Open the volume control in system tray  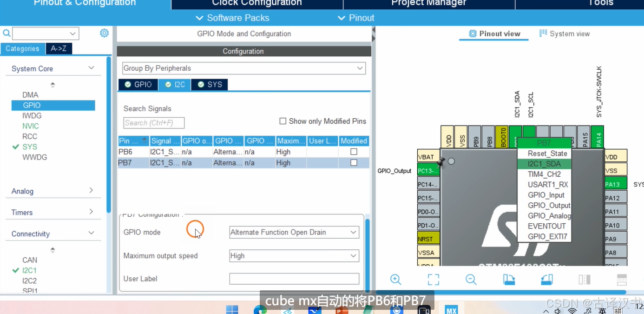pyautogui.click(x=559, y=311)
